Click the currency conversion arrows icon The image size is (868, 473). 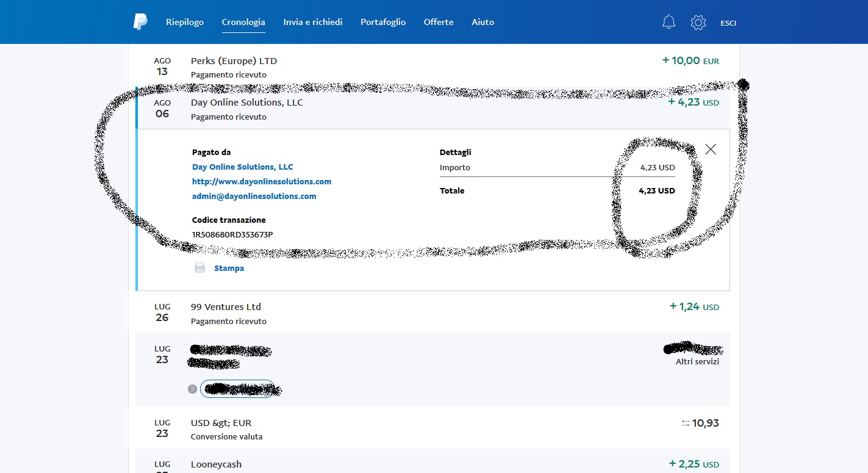[686, 423]
